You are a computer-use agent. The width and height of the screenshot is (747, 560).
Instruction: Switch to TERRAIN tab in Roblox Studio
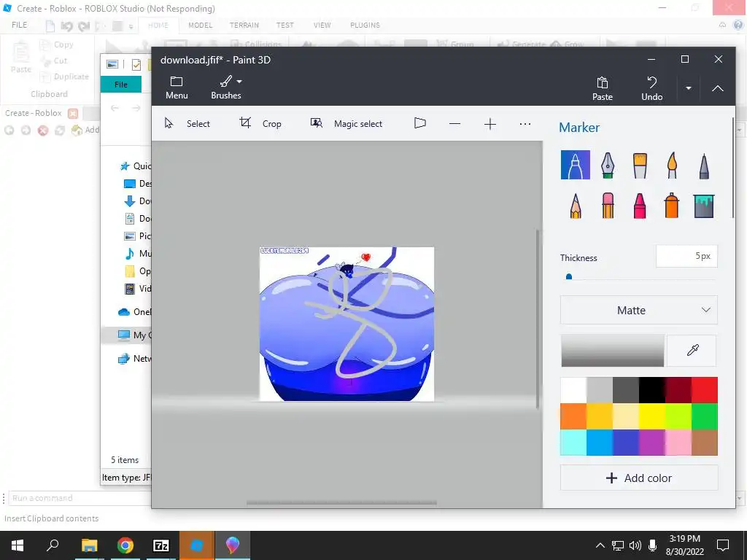pos(244,26)
